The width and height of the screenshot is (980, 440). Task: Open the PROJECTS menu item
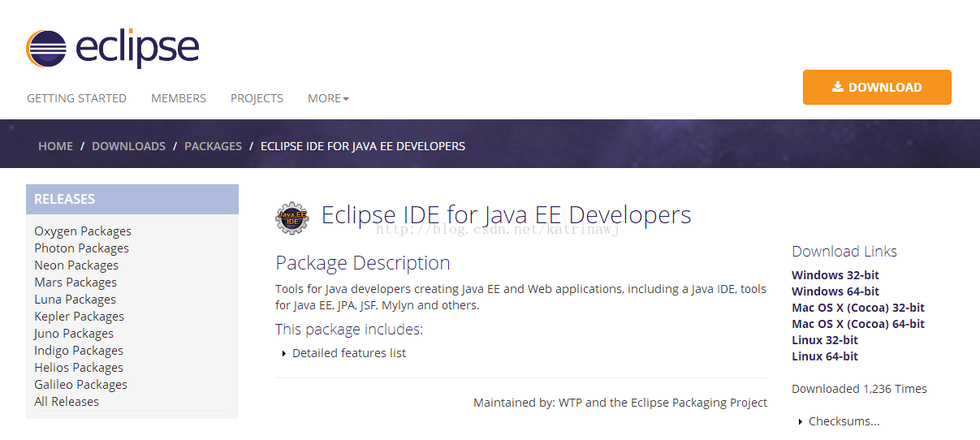tap(257, 98)
